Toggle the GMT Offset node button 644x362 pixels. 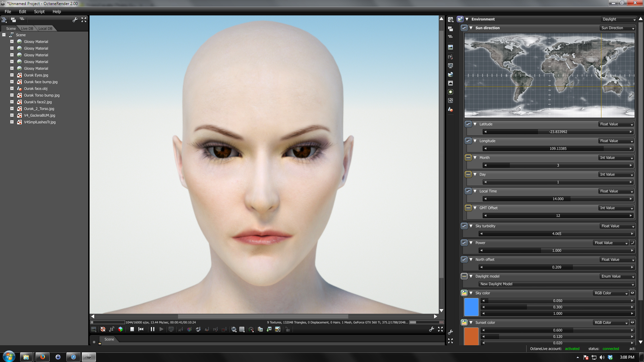(x=468, y=208)
